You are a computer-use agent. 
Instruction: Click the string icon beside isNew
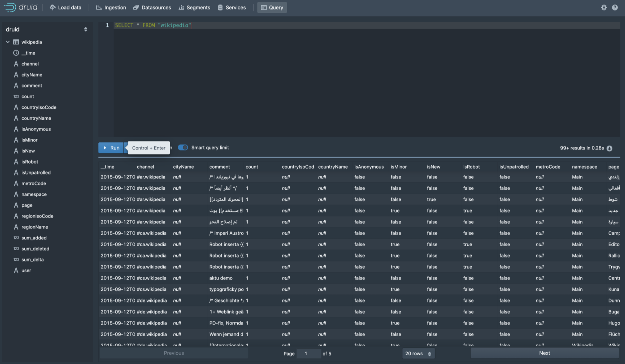(x=16, y=151)
